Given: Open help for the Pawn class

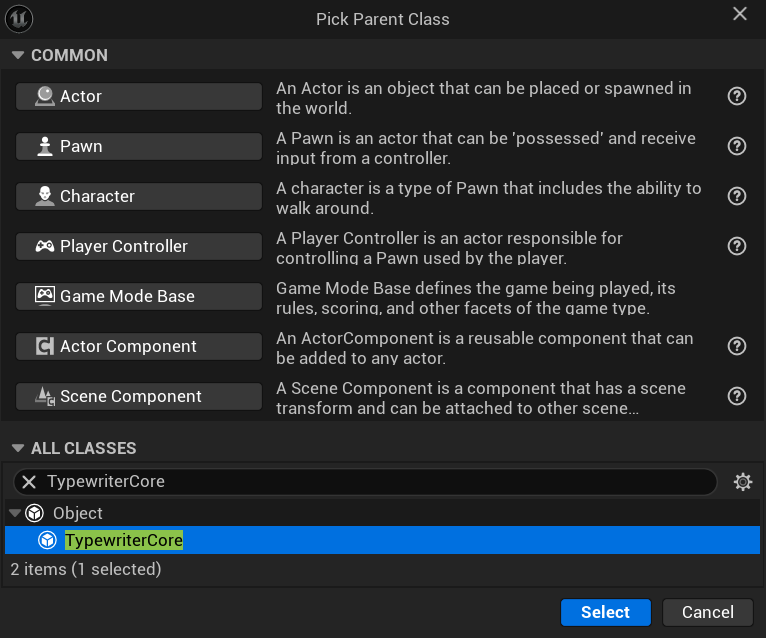Looking at the screenshot, I should [x=737, y=146].
